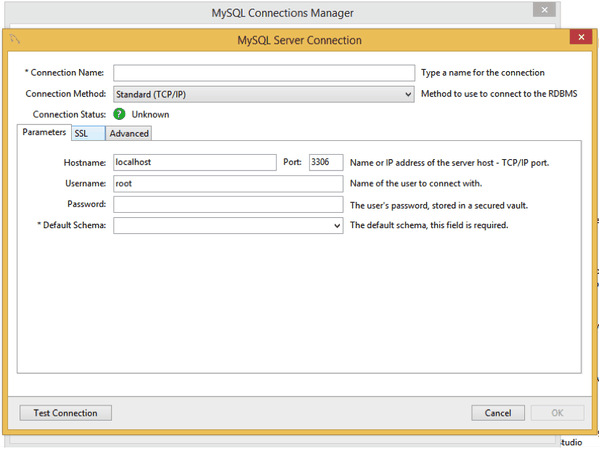Image resolution: width=599 pixels, height=449 pixels.
Task: Close the MySQL Server Connection dialog
Action: tap(581, 37)
